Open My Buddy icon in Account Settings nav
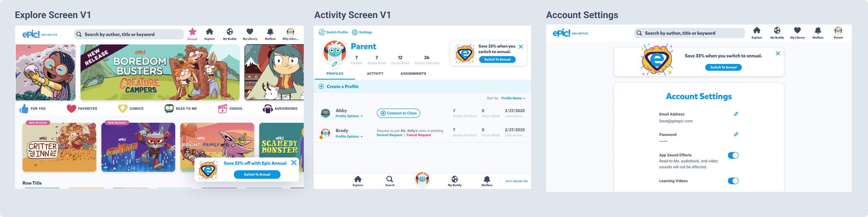This screenshot has height=217, width=868. (x=777, y=30)
